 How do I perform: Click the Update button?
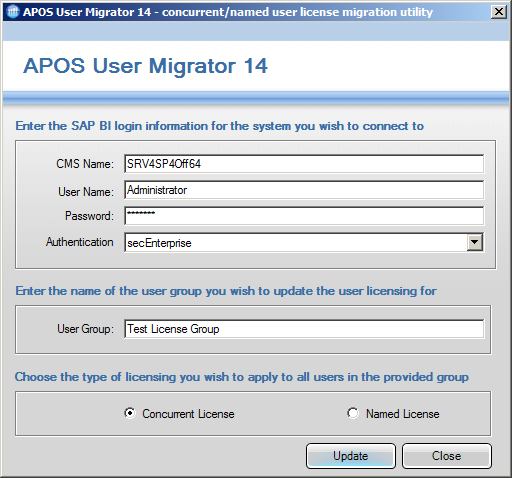coord(351,456)
